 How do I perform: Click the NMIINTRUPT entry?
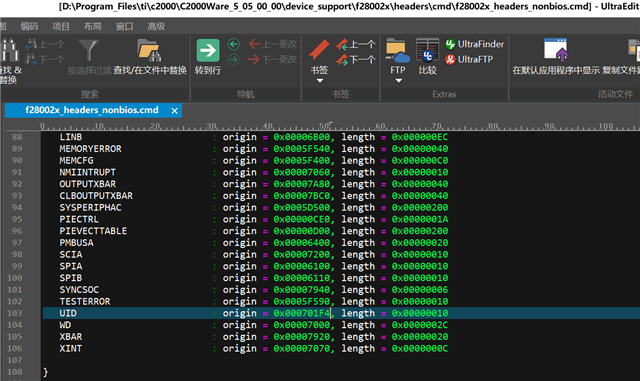pyautogui.click(x=87, y=172)
